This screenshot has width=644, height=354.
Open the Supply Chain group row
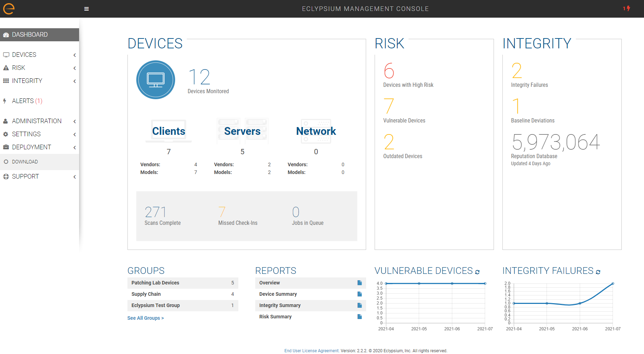[183, 294]
